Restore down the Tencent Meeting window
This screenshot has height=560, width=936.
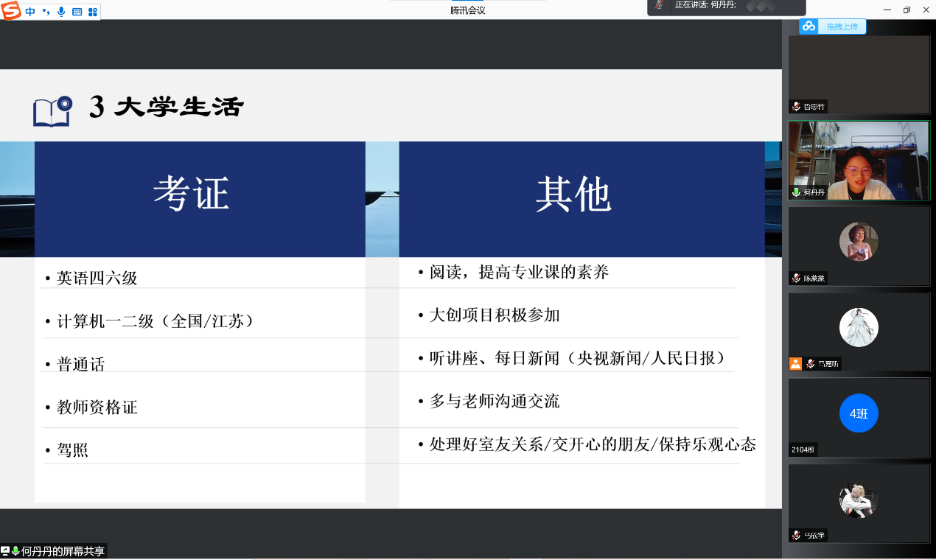(907, 10)
